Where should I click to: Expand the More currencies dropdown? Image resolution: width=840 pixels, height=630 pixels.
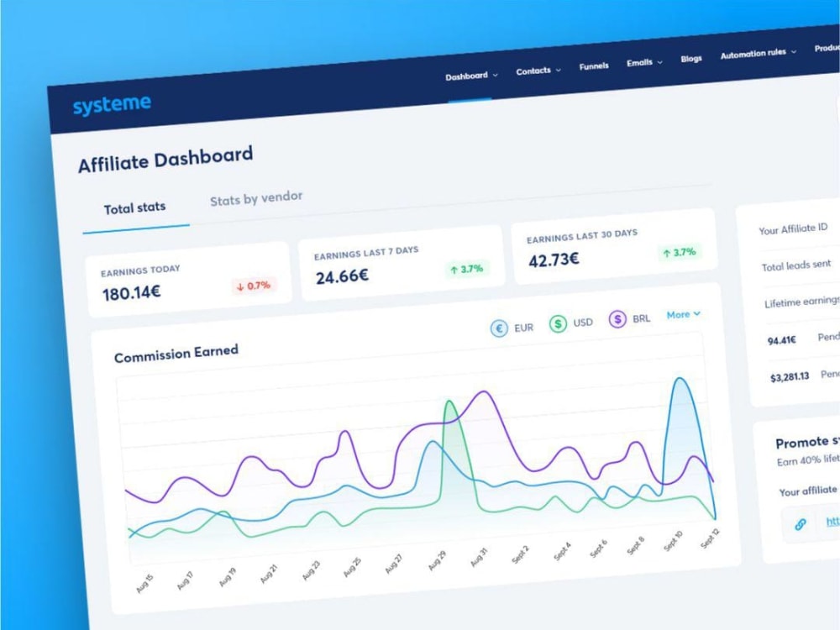(684, 314)
